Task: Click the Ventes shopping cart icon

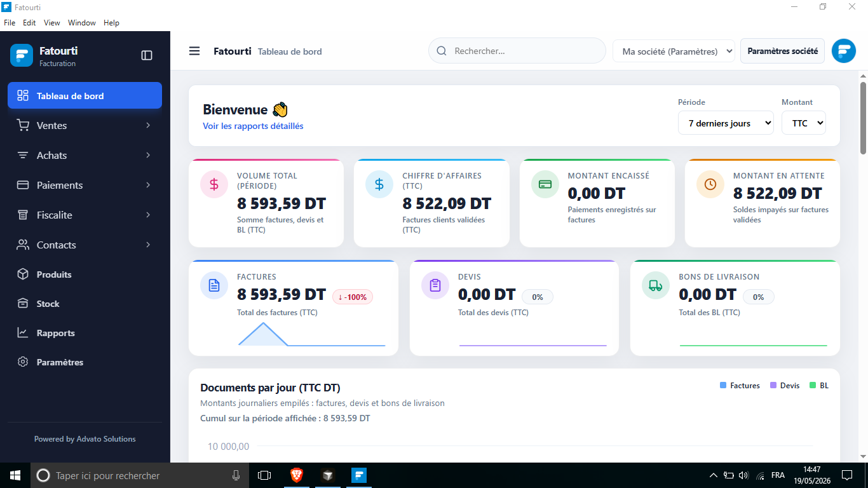Action: point(23,125)
